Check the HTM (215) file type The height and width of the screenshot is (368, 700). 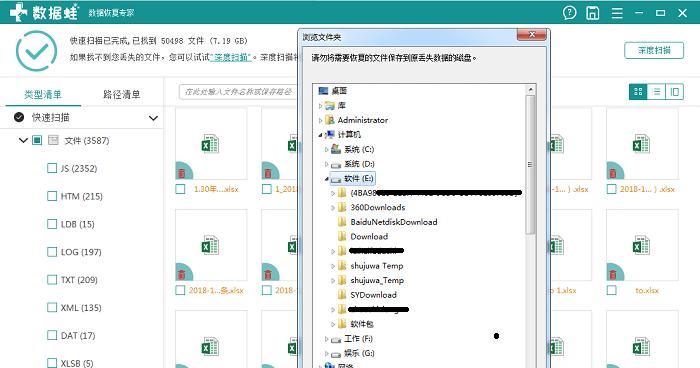pos(52,196)
